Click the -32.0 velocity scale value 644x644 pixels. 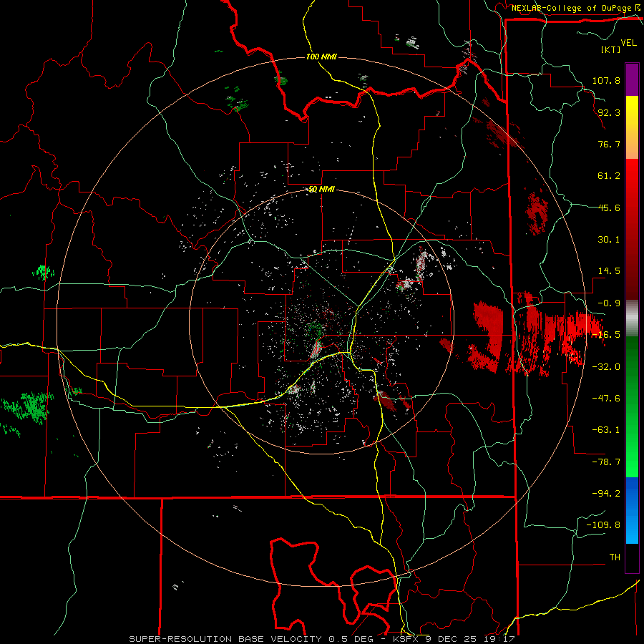606,367
